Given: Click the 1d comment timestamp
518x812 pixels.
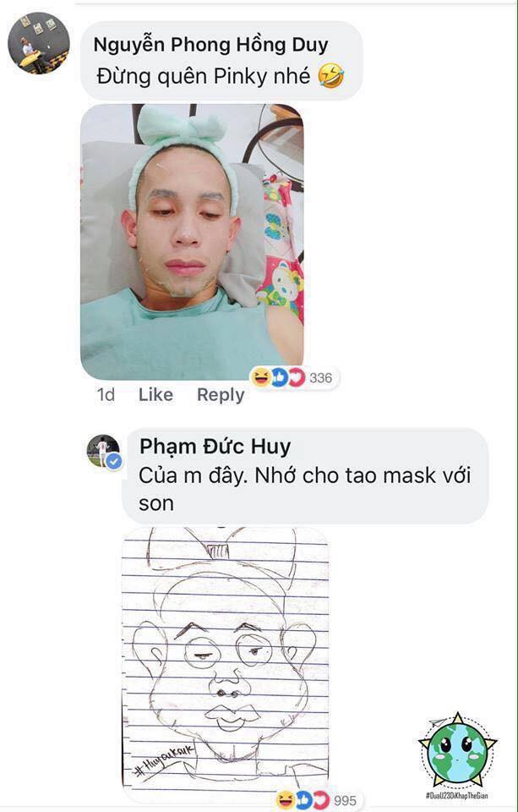Looking at the screenshot, I should click(106, 395).
